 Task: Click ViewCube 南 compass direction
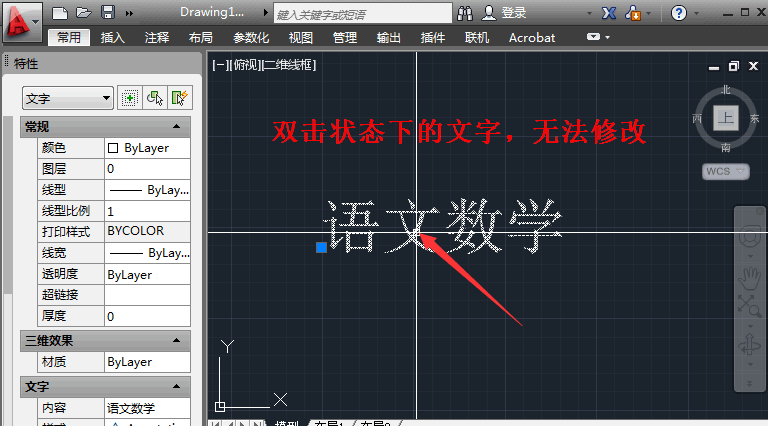(726, 147)
